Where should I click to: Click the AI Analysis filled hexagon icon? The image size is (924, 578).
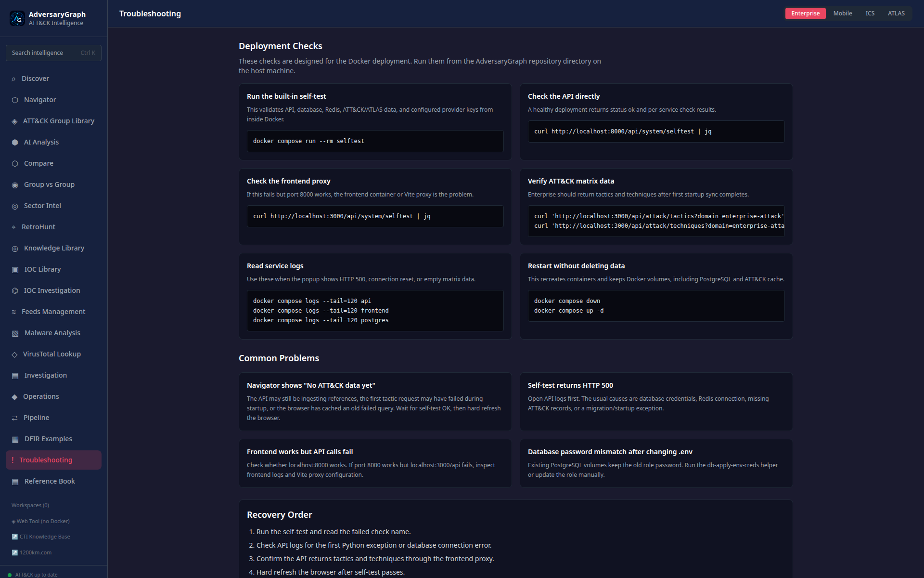pos(15,143)
